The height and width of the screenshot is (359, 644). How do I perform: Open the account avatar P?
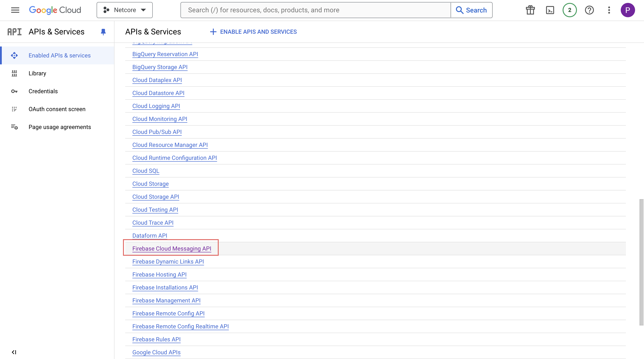(627, 10)
